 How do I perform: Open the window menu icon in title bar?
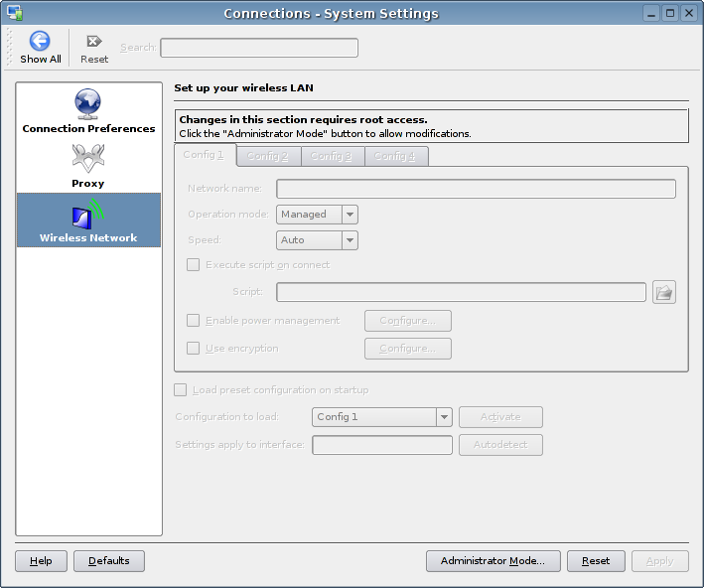[15, 13]
